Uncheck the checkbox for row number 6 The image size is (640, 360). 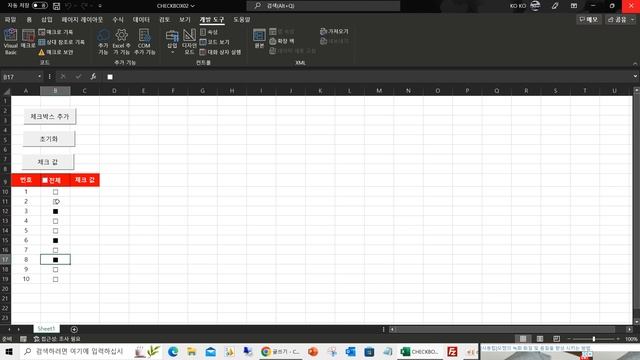click(56, 240)
